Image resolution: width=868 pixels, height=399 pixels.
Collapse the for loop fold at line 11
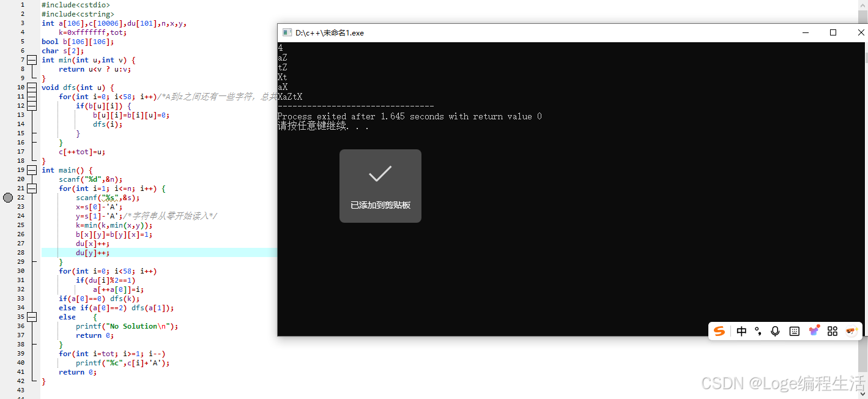tap(32, 97)
